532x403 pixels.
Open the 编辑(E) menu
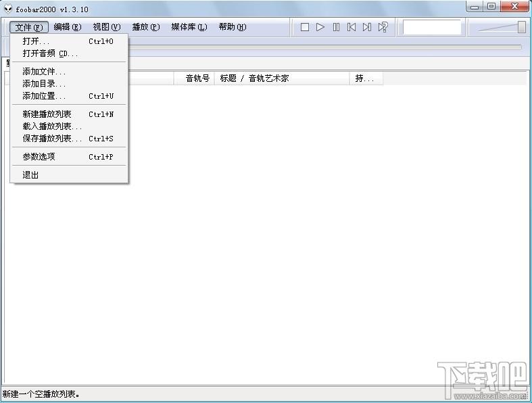[68, 27]
